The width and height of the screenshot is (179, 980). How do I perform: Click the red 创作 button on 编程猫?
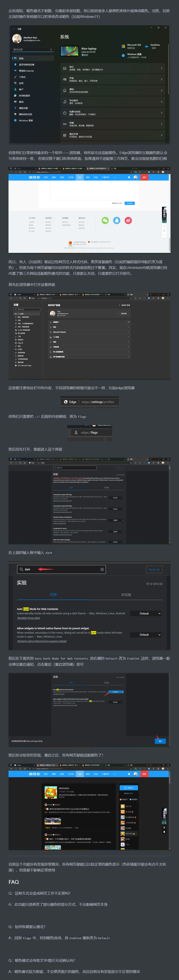click(x=144, y=177)
